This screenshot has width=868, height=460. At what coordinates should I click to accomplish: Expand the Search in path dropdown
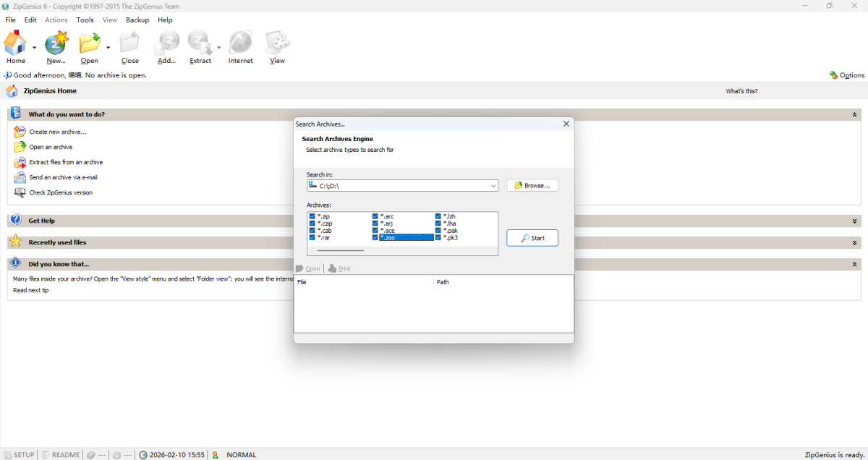point(493,186)
